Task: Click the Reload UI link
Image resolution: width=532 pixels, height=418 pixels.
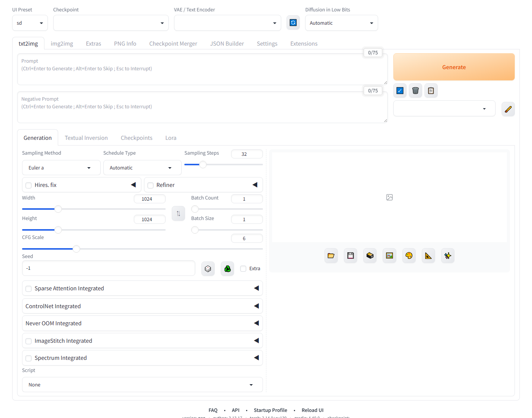Action: (312, 410)
